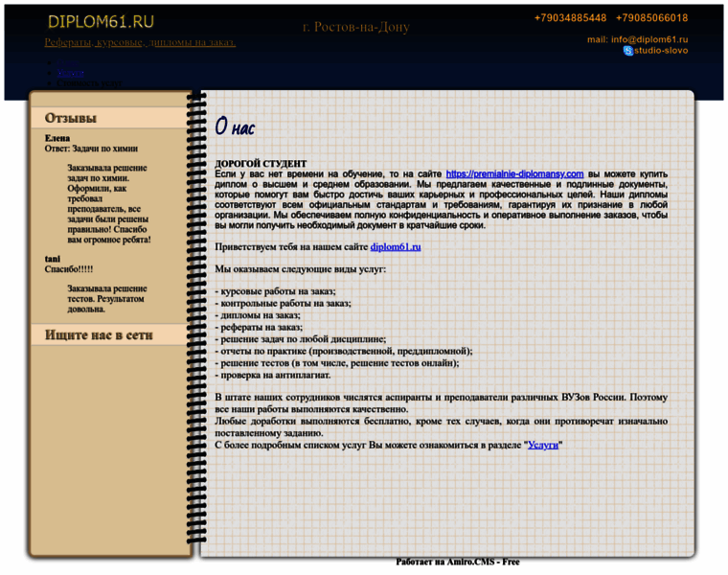Click the line 'отчеты по практике'
The height and width of the screenshot is (575, 728).
[x=344, y=351]
